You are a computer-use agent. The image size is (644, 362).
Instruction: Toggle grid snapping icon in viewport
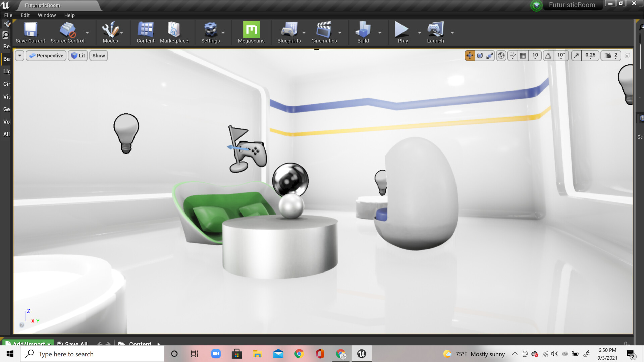click(523, 56)
